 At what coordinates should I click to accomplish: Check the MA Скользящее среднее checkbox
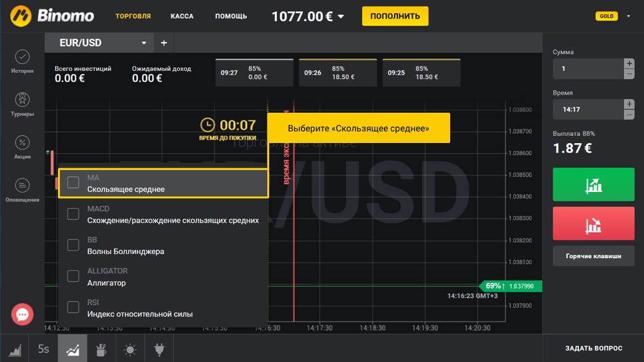click(73, 182)
